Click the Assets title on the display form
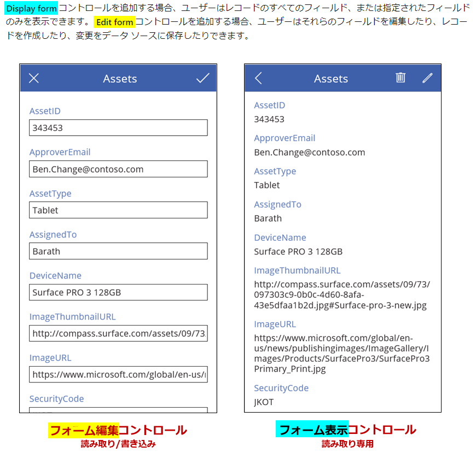This screenshot has height=452, width=476. pos(331,78)
